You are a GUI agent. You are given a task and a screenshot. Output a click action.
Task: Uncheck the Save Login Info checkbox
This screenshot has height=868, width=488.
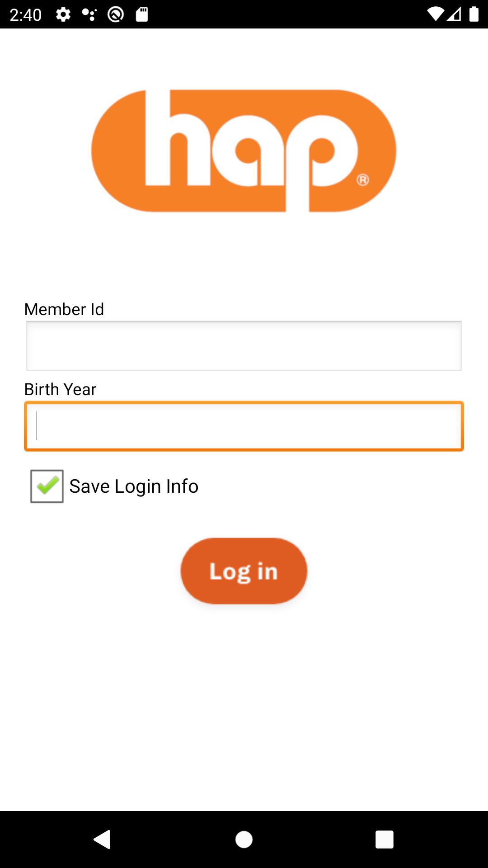[x=47, y=486]
